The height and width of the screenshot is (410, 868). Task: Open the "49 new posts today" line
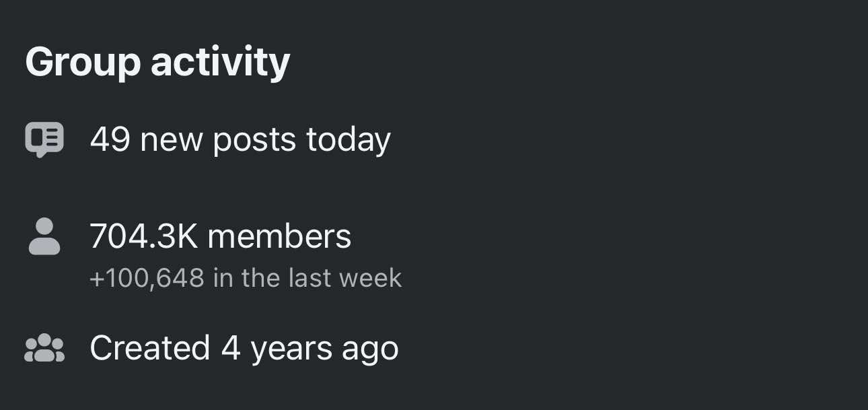click(x=240, y=140)
